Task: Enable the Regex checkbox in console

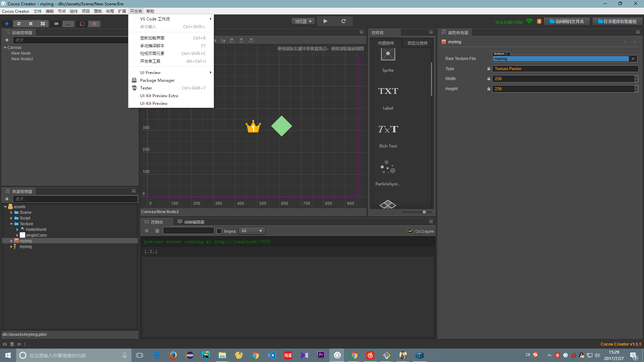Action: click(x=219, y=231)
